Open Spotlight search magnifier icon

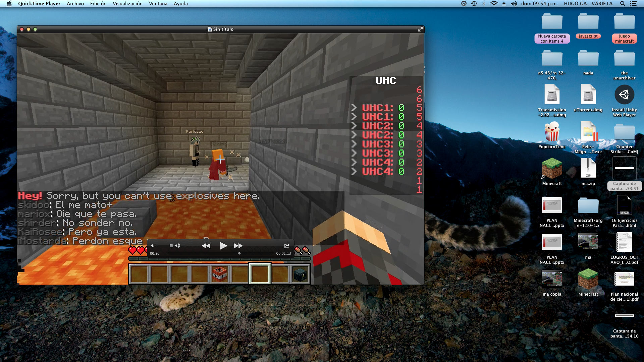[623, 4]
